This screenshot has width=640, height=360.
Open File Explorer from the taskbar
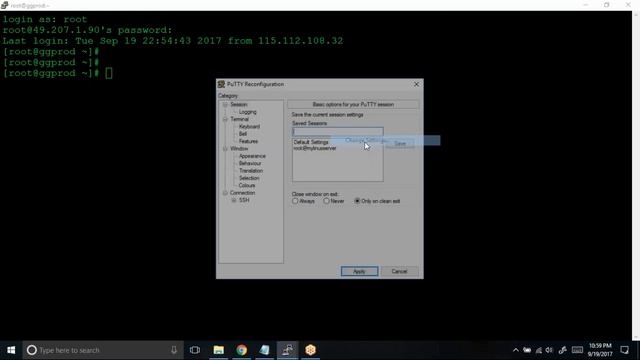pyautogui.click(x=219, y=350)
